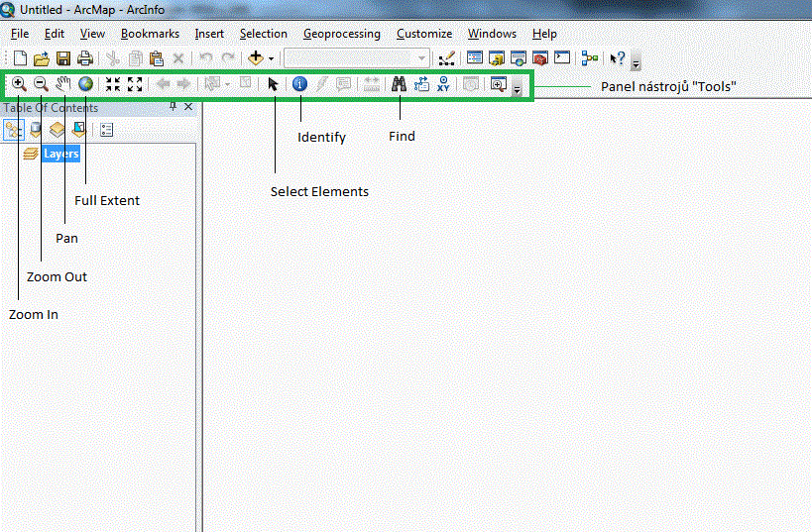Open the Help menu

pos(544,34)
